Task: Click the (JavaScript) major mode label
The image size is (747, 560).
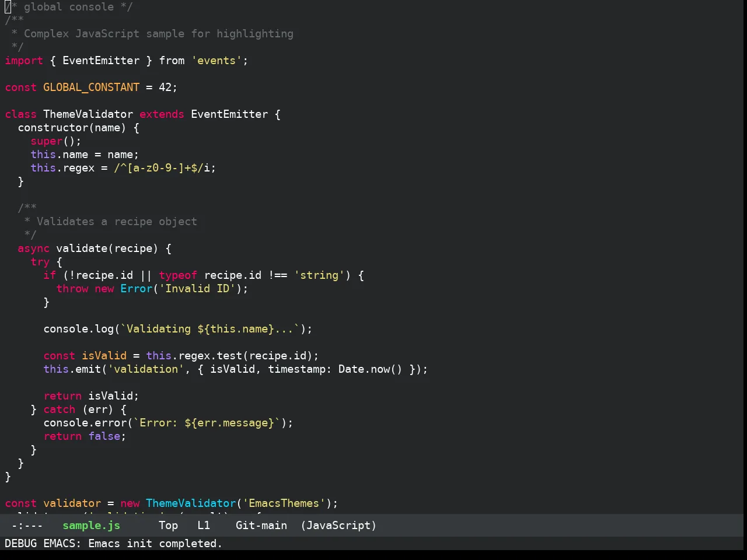Action: pos(338,526)
